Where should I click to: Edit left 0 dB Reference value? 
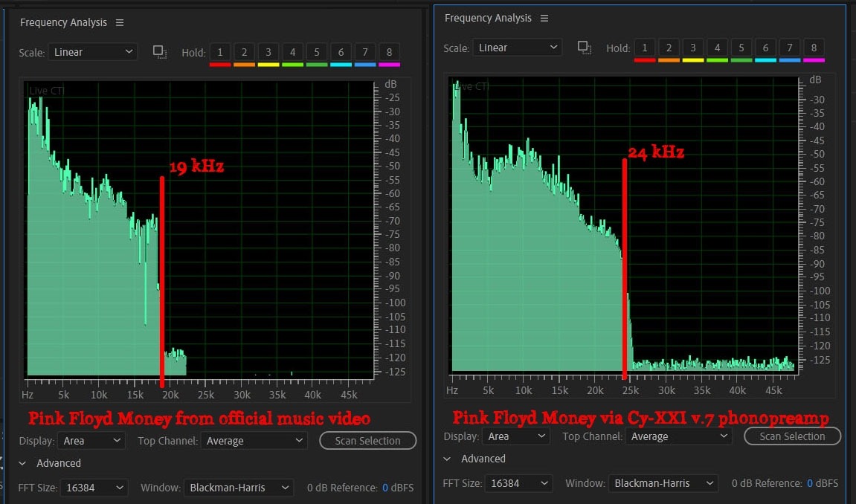click(385, 488)
